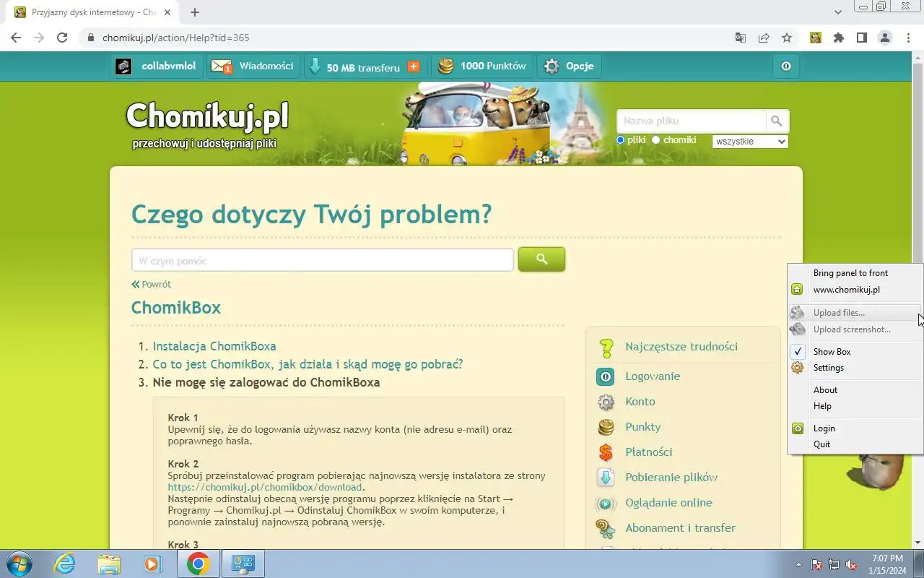Click the logout power icon in the top bar
The image size is (924, 578).
786,66
